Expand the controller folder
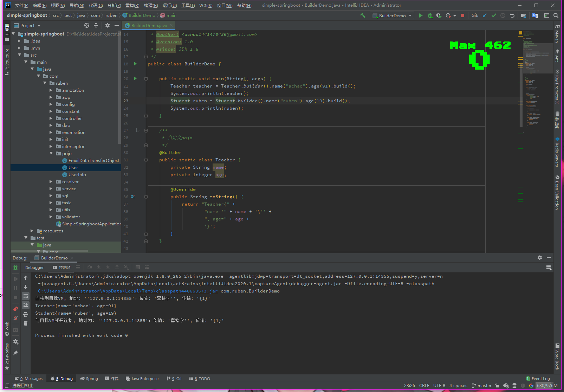The width and height of the screenshot is (564, 392). (x=51, y=118)
